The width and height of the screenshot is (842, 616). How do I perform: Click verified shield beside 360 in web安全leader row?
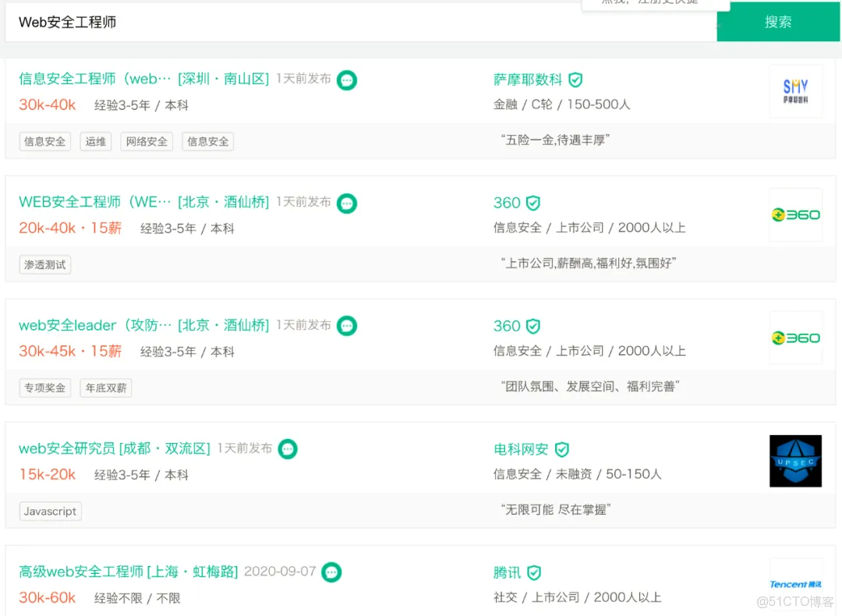[532, 326]
